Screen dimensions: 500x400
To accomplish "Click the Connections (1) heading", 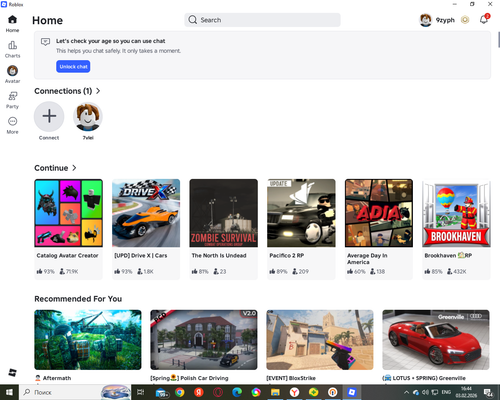I will tap(63, 91).
